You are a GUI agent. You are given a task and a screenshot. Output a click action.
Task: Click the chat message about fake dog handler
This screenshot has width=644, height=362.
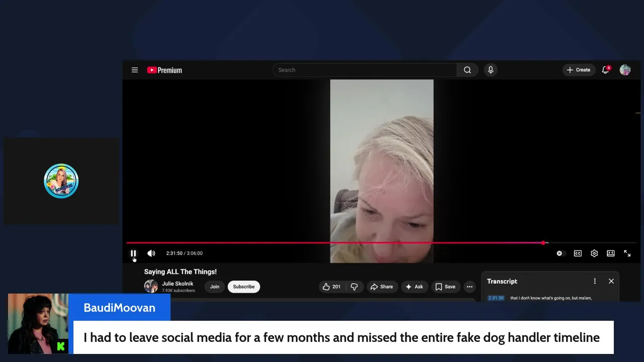[342, 337]
